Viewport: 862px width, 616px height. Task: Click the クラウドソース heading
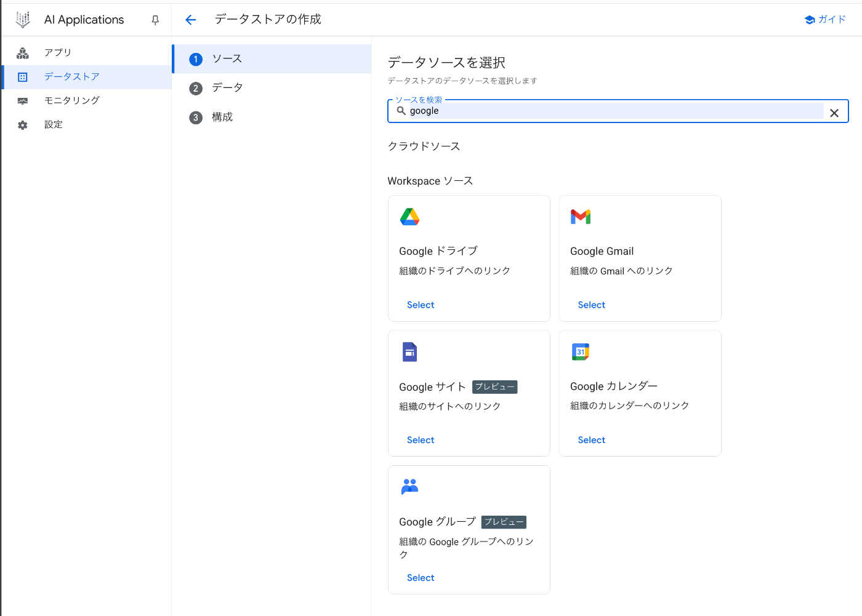click(424, 146)
